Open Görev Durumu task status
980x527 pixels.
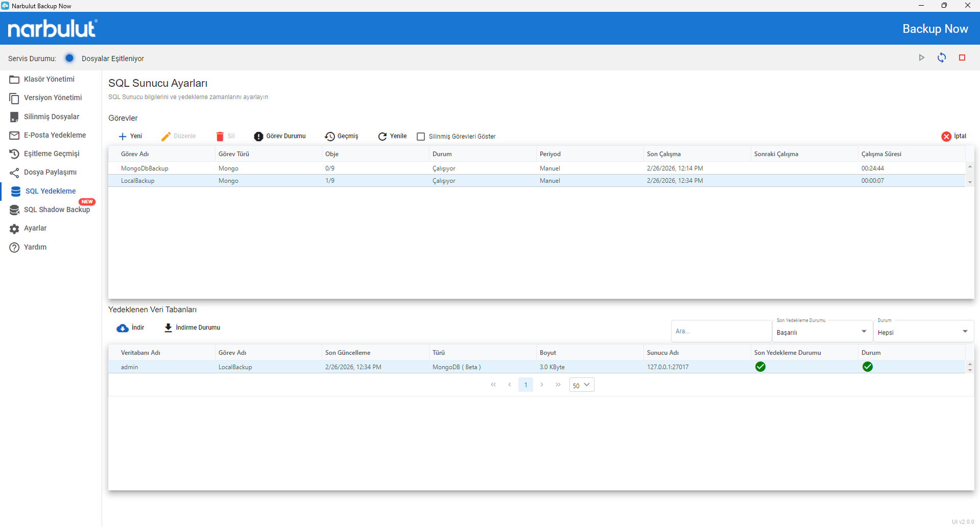click(x=280, y=136)
